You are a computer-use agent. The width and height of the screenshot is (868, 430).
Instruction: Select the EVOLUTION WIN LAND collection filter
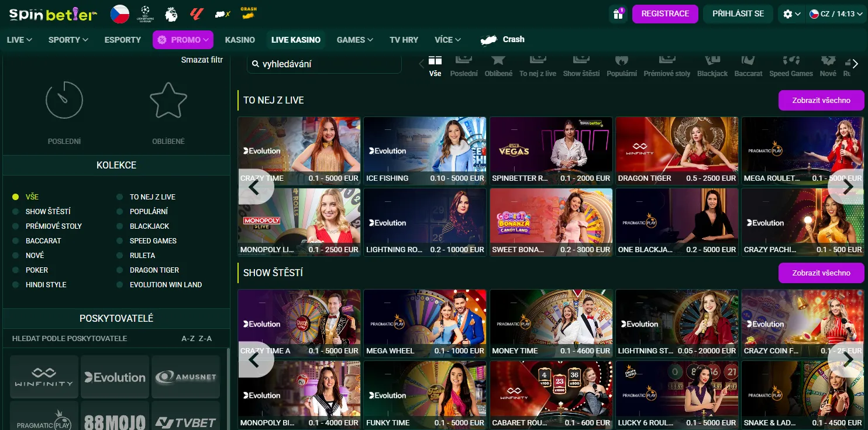(159, 285)
